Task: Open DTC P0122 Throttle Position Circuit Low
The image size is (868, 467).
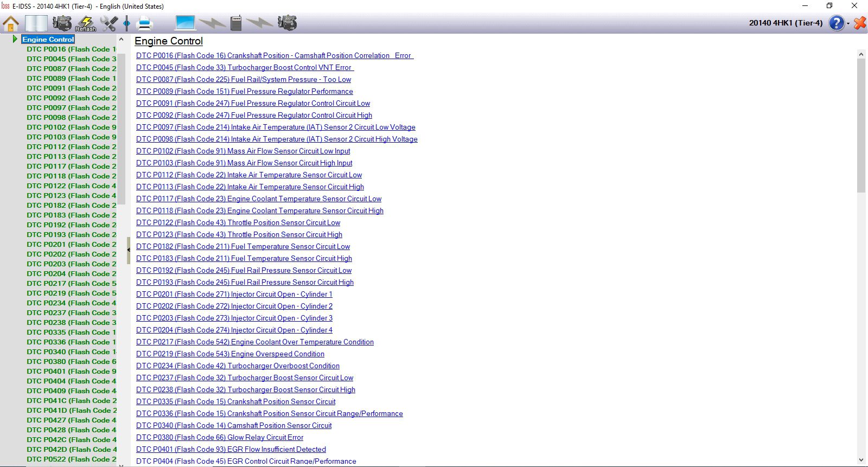Action: pos(238,222)
